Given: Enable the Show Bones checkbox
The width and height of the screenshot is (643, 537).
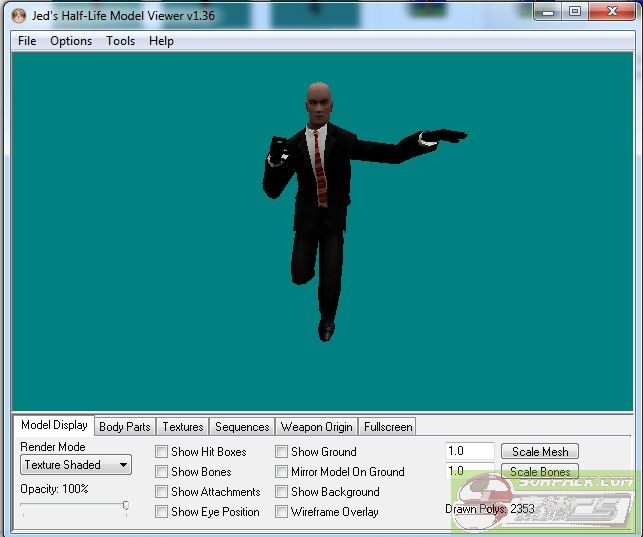Looking at the screenshot, I should point(162,472).
